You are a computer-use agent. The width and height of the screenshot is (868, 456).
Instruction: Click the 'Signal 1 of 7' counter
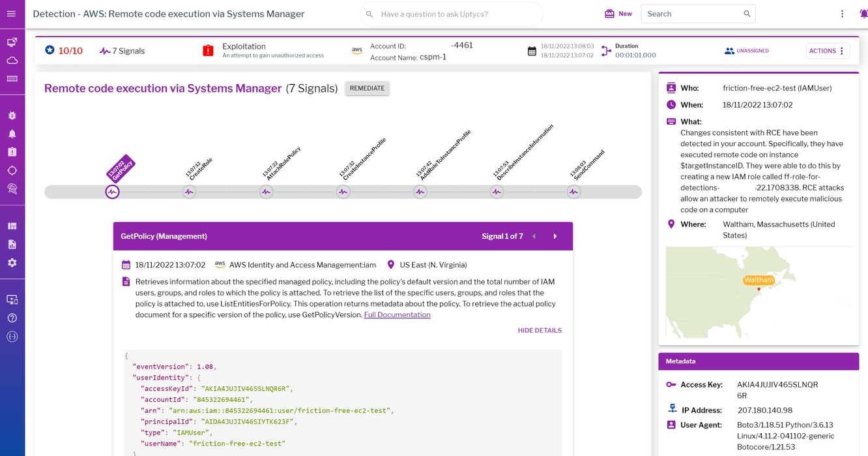click(x=502, y=236)
